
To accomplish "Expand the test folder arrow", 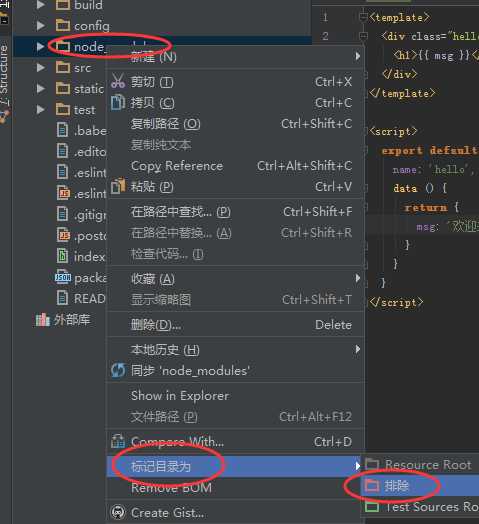I will 40,109.
